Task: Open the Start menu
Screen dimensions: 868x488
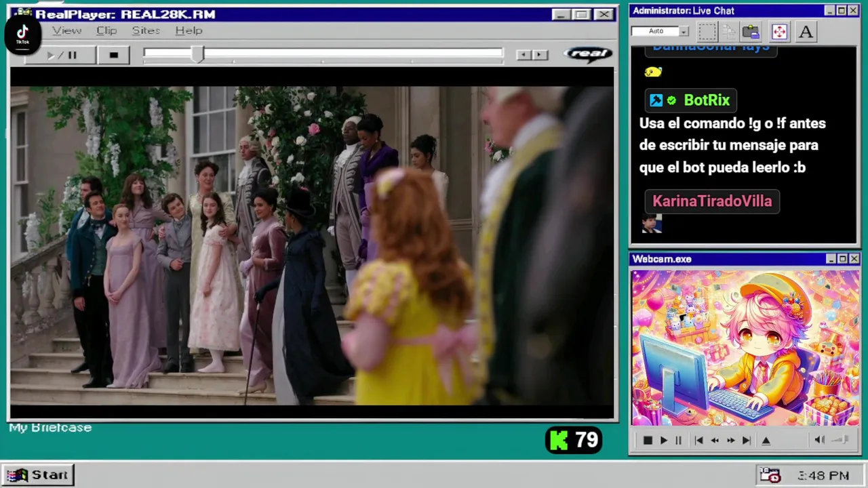Action: pyautogui.click(x=39, y=475)
